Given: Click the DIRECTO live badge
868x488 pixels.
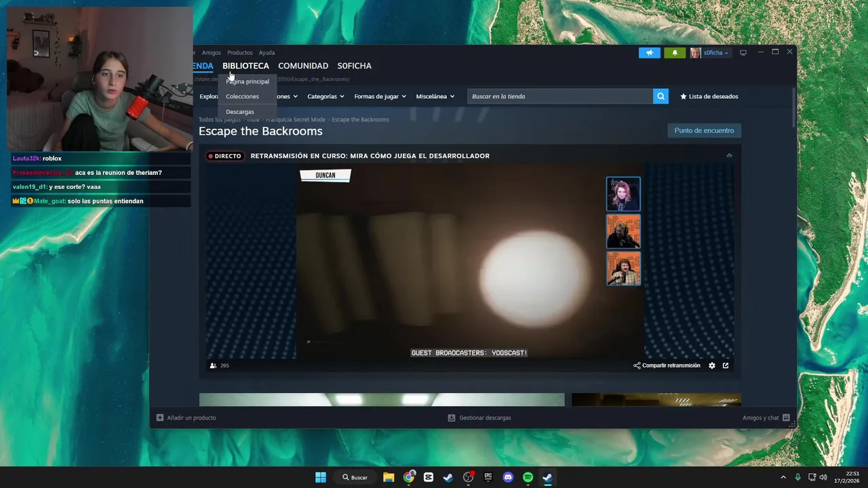Looking at the screenshot, I should pos(224,156).
